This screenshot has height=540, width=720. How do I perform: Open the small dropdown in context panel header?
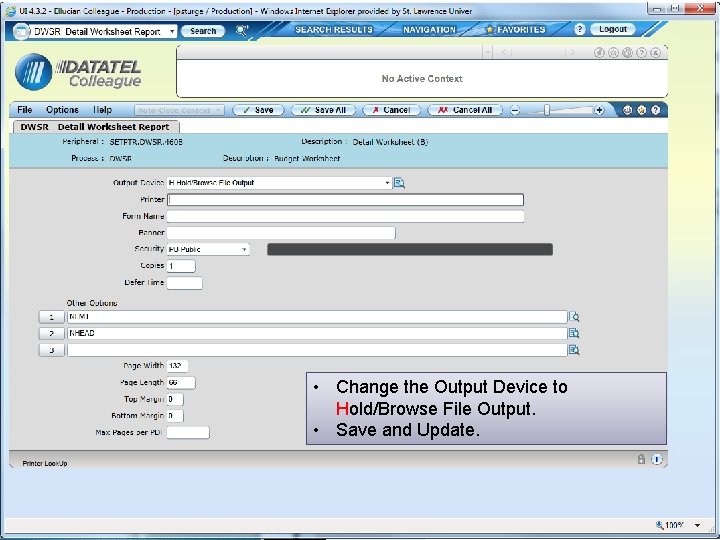[488, 52]
